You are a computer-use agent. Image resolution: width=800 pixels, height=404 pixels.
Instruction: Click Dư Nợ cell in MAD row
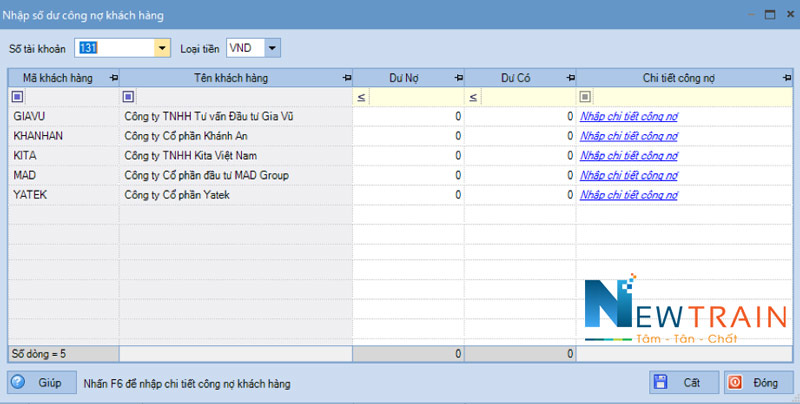tap(408, 175)
